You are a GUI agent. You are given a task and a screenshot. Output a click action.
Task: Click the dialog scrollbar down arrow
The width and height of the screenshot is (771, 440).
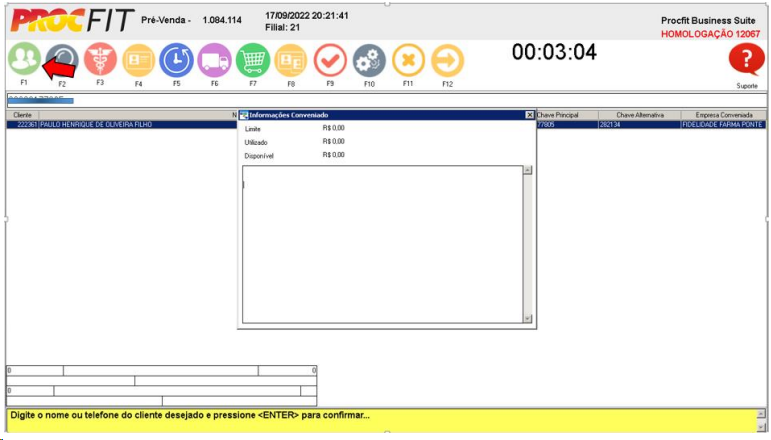pyautogui.click(x=528, y=319)
